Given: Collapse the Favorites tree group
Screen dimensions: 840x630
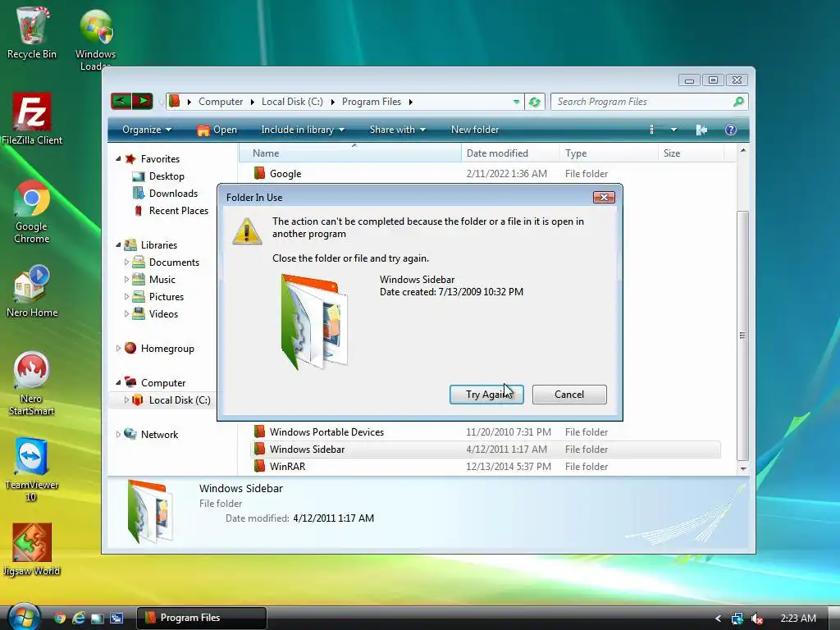Looking at the screenshot, I should tap(118, 158).
